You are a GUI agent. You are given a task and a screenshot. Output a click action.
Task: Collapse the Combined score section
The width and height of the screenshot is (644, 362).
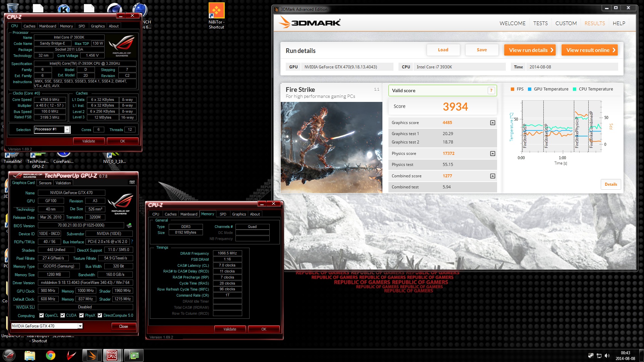493,176
